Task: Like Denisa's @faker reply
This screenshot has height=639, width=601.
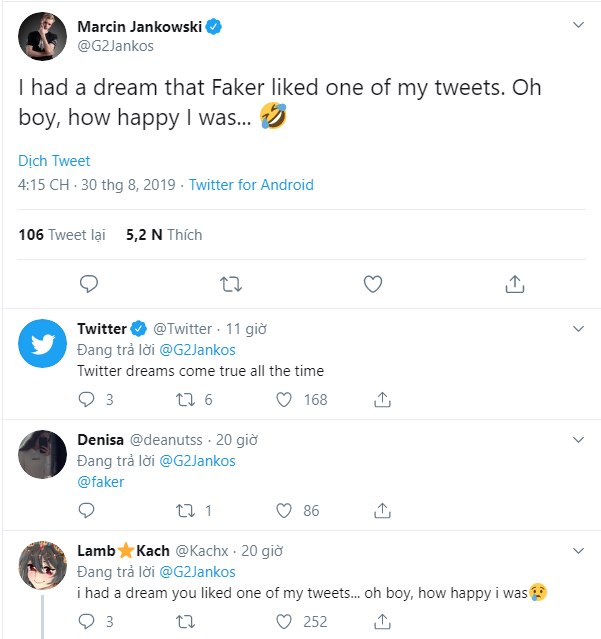Action: tap(284, 511)
